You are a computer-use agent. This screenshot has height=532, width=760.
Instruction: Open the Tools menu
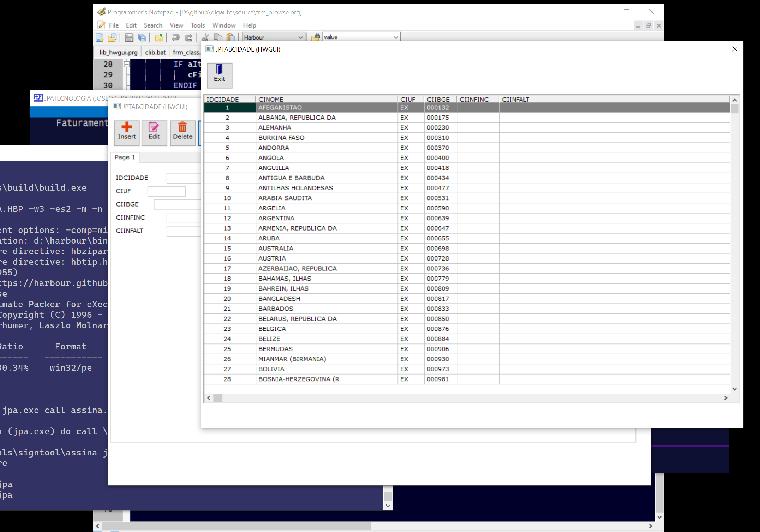[x=197, y=25]
